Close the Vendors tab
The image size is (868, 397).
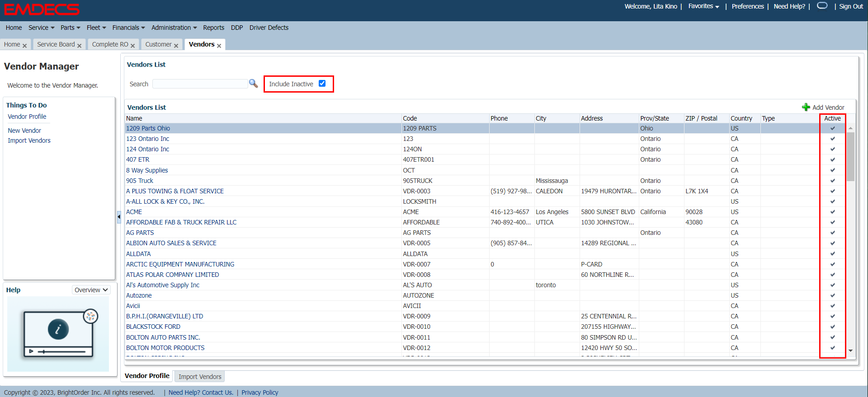pos(219,46)
